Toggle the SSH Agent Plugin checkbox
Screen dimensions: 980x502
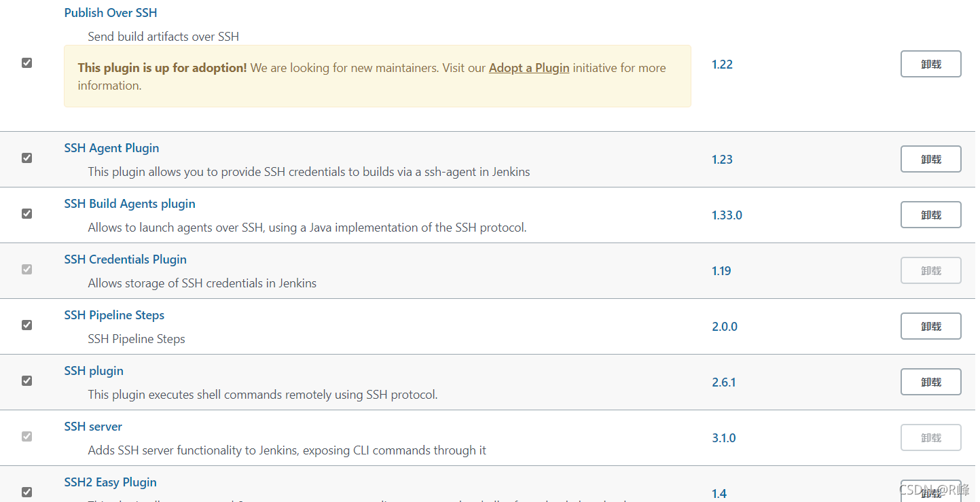click(x=26, y=158)
